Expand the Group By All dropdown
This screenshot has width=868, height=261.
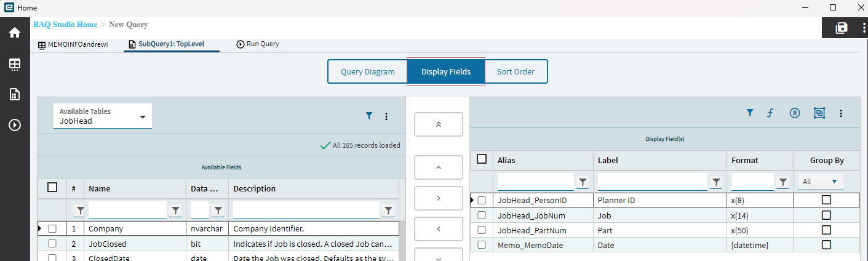click(821, 182)
